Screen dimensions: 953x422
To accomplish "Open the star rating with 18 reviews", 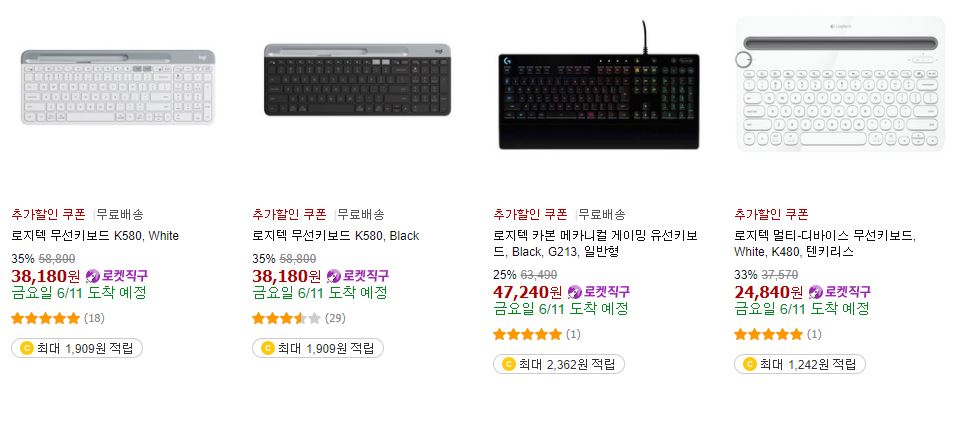I will [46, 318].
